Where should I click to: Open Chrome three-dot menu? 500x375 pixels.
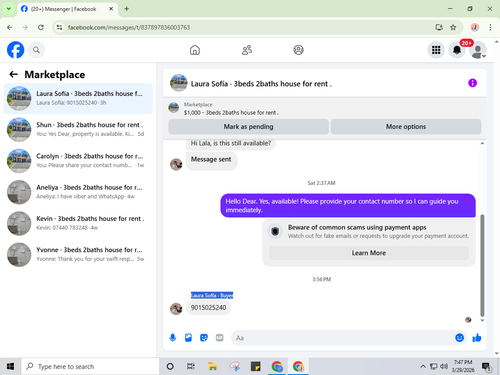coord(490,27)
